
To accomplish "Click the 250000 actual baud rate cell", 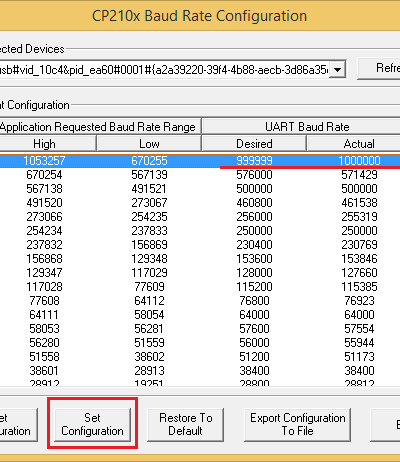I will (x=359, y=231).
